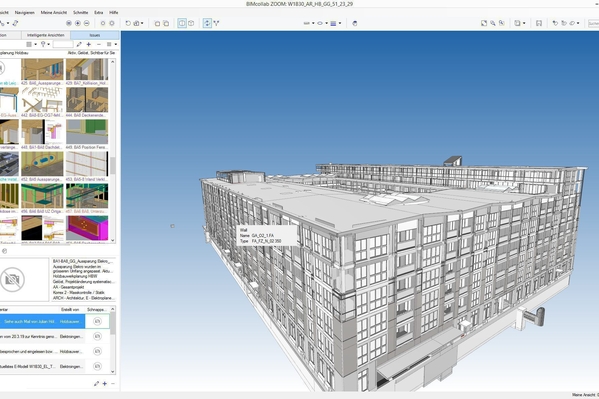599x399 pixels.
Task: Click the zoom to fit extents icon
Action: point(484,23)
